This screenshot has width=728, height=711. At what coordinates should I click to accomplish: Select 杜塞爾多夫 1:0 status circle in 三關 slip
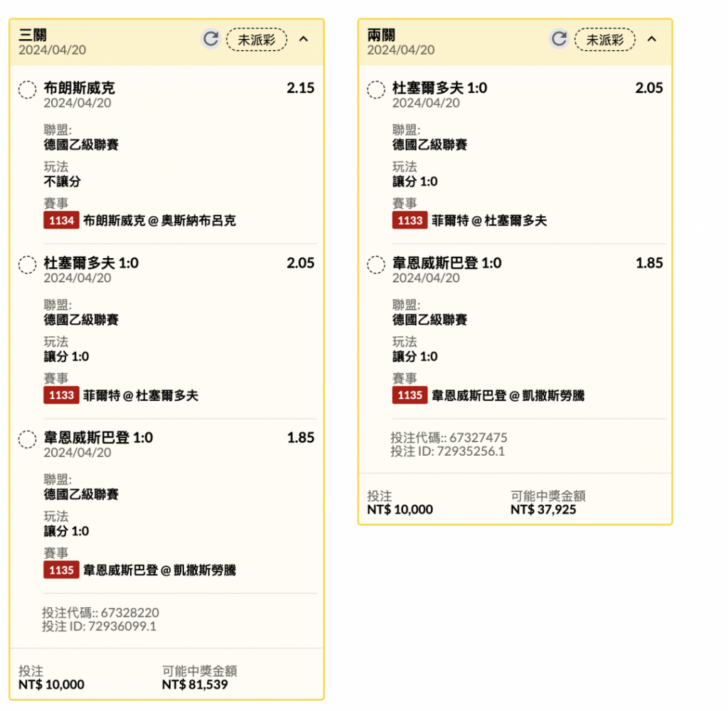(28, 264)
